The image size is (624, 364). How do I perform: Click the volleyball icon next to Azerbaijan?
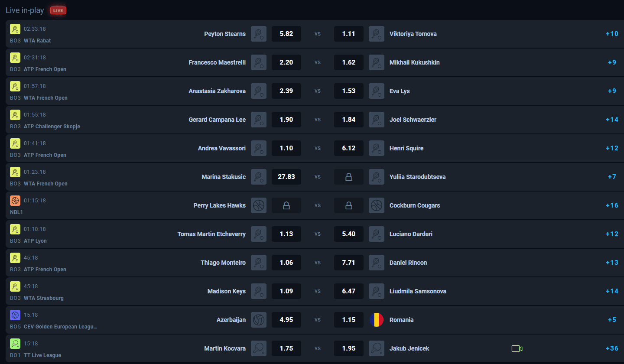259,320
